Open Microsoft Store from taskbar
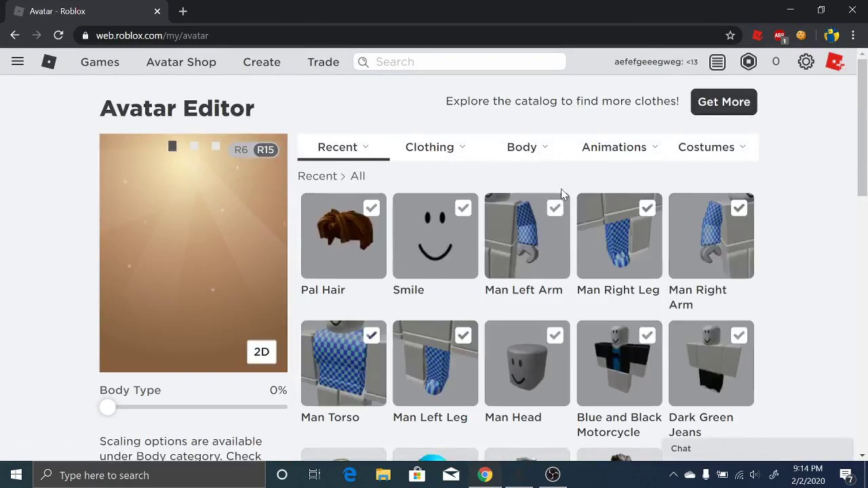Screen dimensions: 868x488 click(x=417, y=475)
